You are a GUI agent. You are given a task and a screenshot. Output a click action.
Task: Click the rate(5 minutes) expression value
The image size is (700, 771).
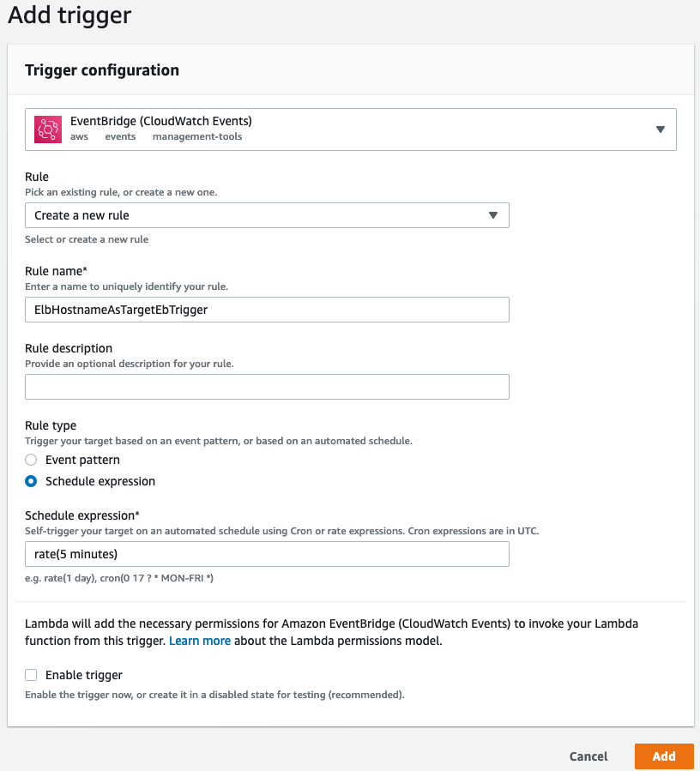coord(75,554)
